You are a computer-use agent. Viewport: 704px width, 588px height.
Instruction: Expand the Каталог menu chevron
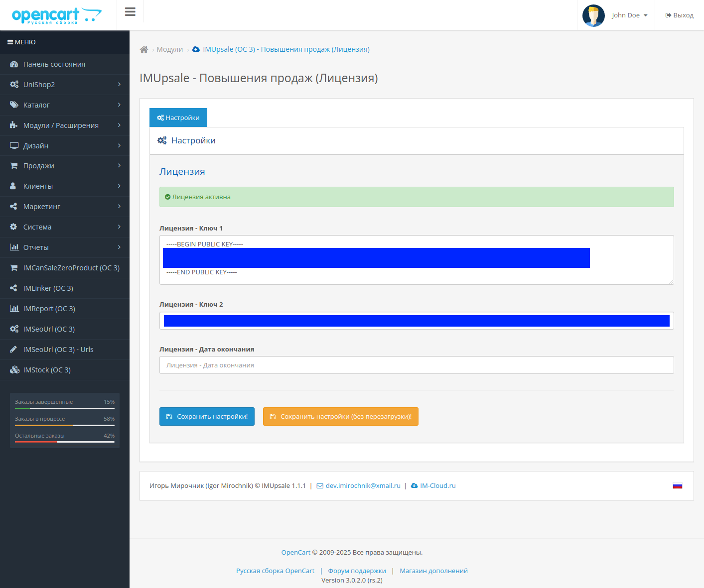(119, 105)
